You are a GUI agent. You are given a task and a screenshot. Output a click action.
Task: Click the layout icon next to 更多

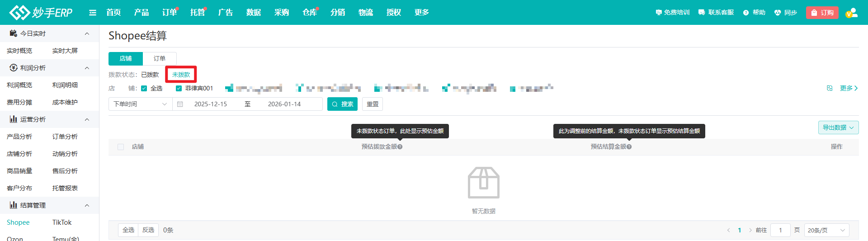[x=830, y=88]
